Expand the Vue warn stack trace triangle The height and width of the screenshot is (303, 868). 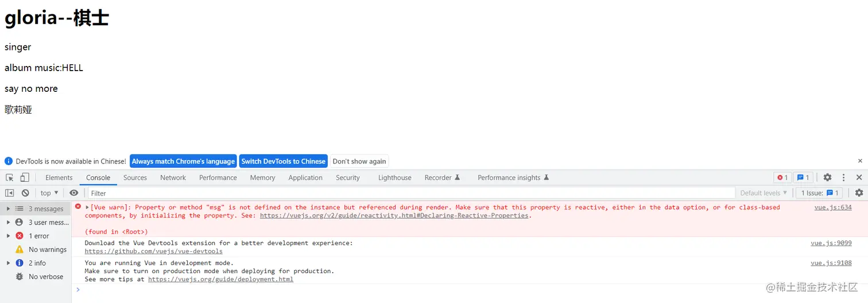click(87, 208)
